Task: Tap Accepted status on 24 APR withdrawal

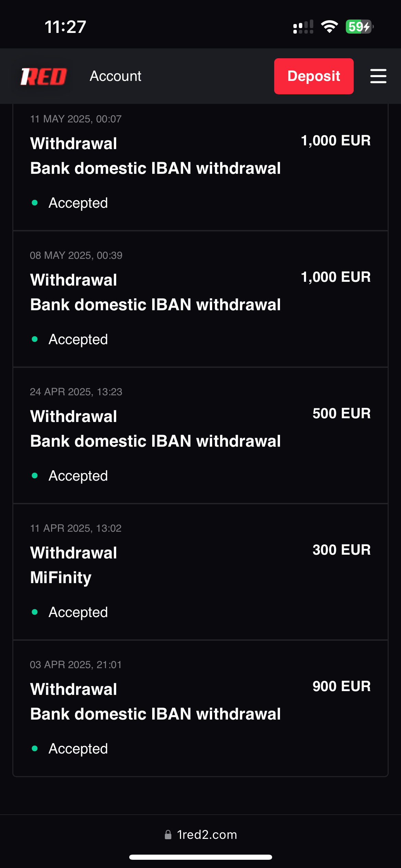Action: [x=78, y=476]
